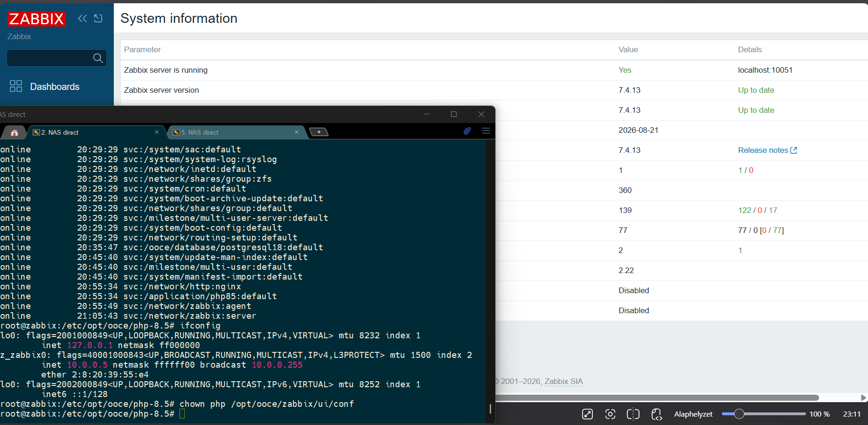Screen dimensions: 868x425
Task: Click the '10.0.0.5' IP address in terminal
Action: coord(87,365)
